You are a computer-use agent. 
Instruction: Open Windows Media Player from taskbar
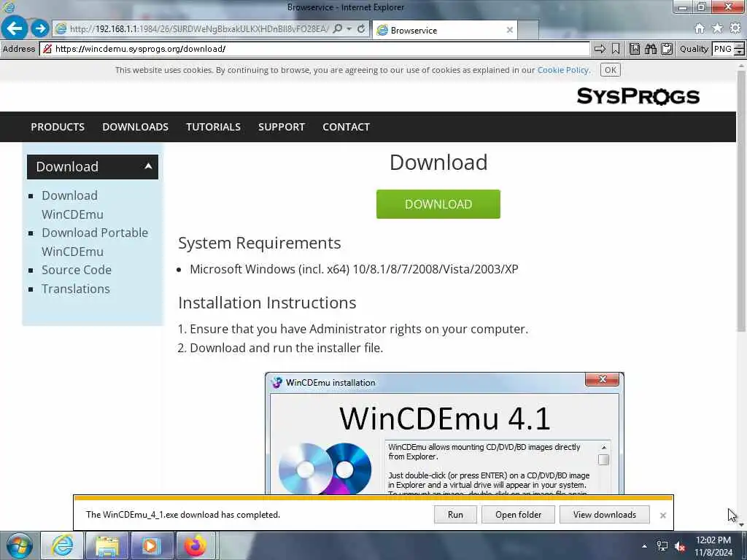[150, 545]
